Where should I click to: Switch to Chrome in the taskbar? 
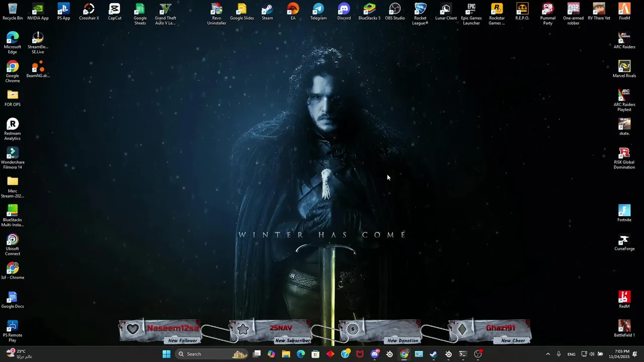click(404, 354)
